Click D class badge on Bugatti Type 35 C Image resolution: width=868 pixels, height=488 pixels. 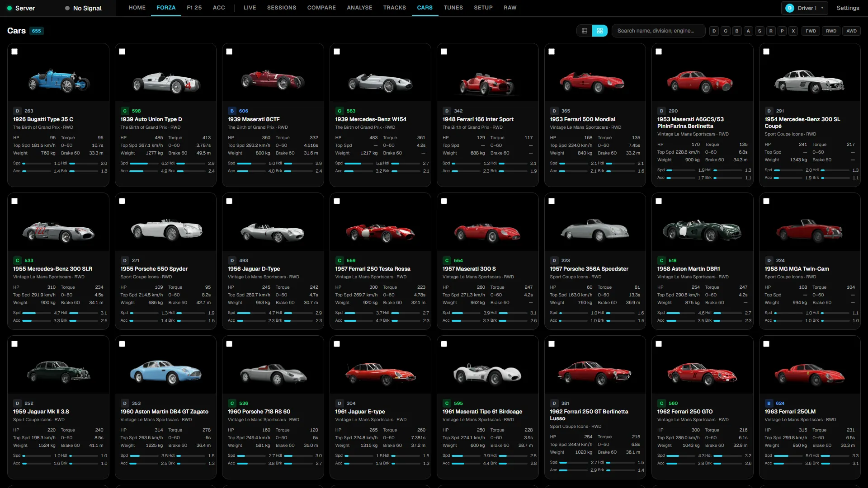(17, 111)
